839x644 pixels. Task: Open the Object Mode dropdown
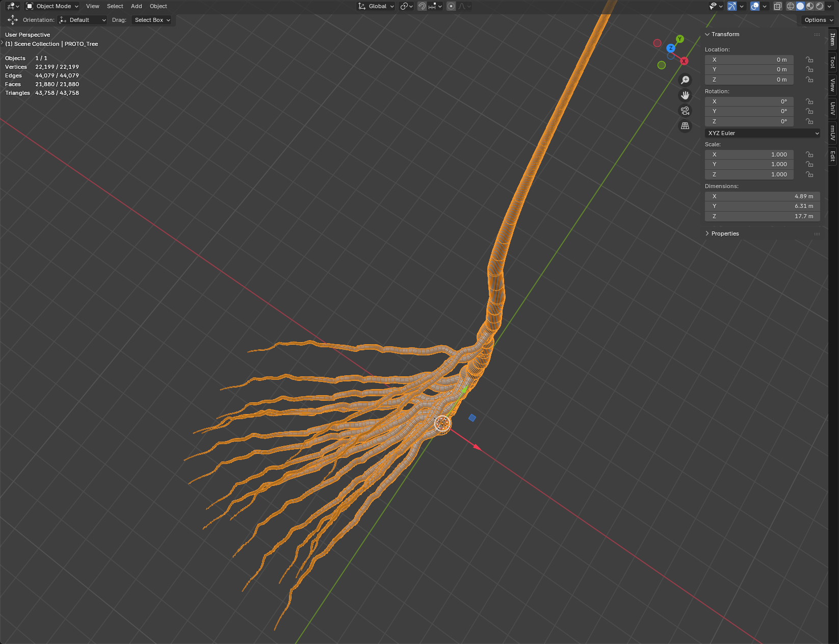click(x=53, y=6)
